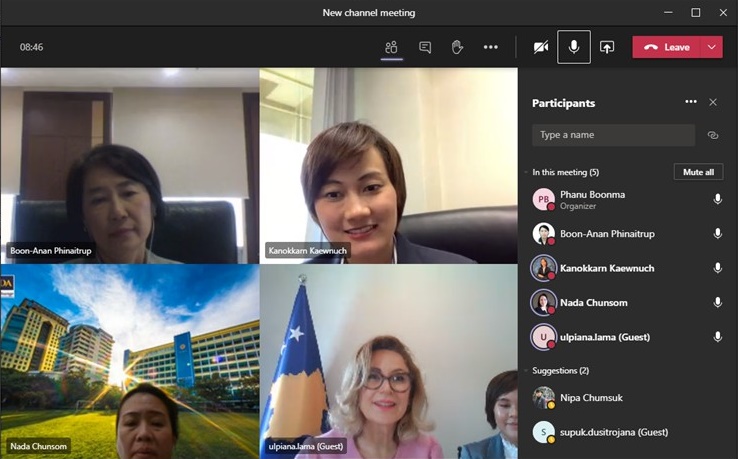
Task: Click Kanokkarn Kaewnuch avatar in list
Action: [x=544, y=268]
